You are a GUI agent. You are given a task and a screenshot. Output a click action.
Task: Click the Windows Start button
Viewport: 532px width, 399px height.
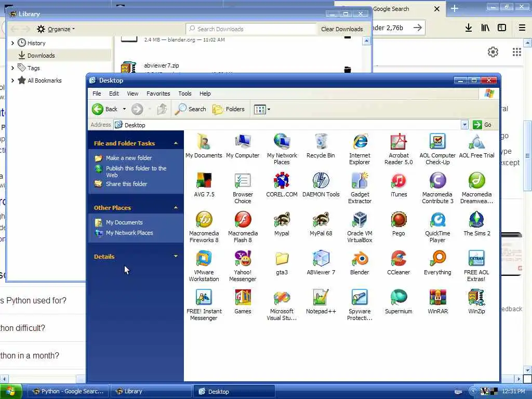coord(11,392)
